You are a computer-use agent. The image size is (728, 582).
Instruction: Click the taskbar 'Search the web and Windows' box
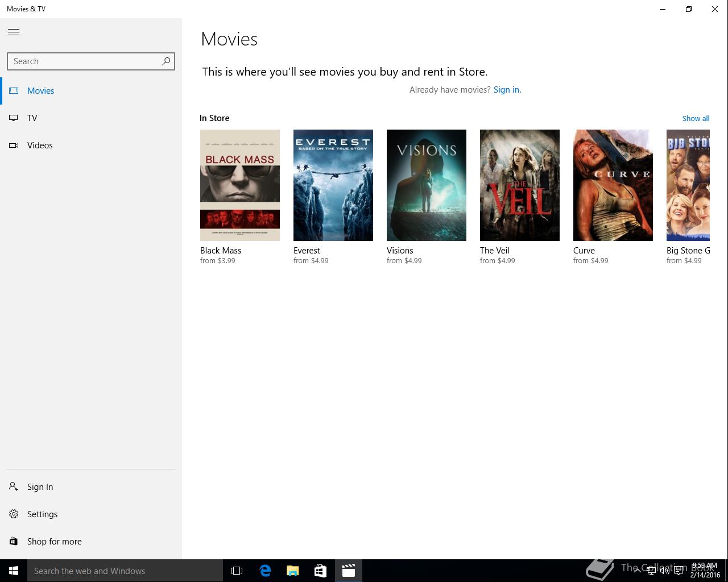pos(125,571)
